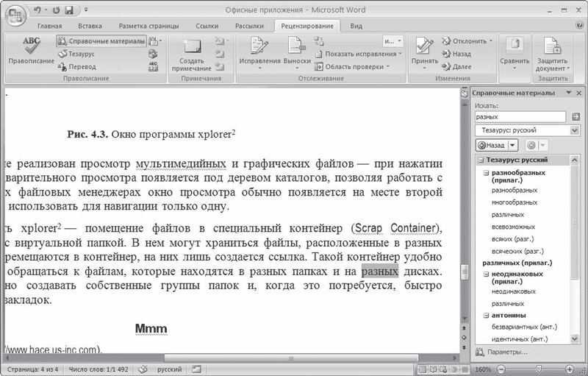The height and width of the screenshot is (376, 588).
Task: Click the green start search arrow button
Action: tap(576, 117)
